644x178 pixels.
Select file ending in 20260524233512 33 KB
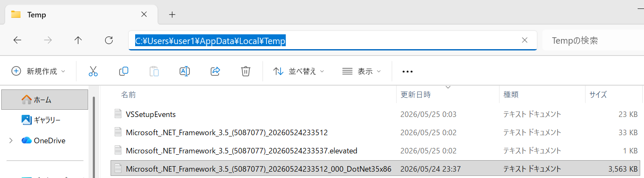pyautogui.click(x=374, y=132)
